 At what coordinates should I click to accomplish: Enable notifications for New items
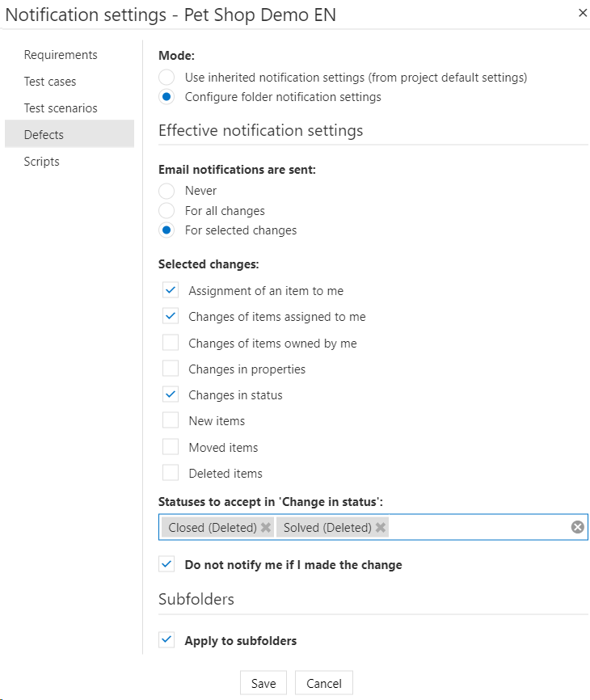tap(171, 421)
